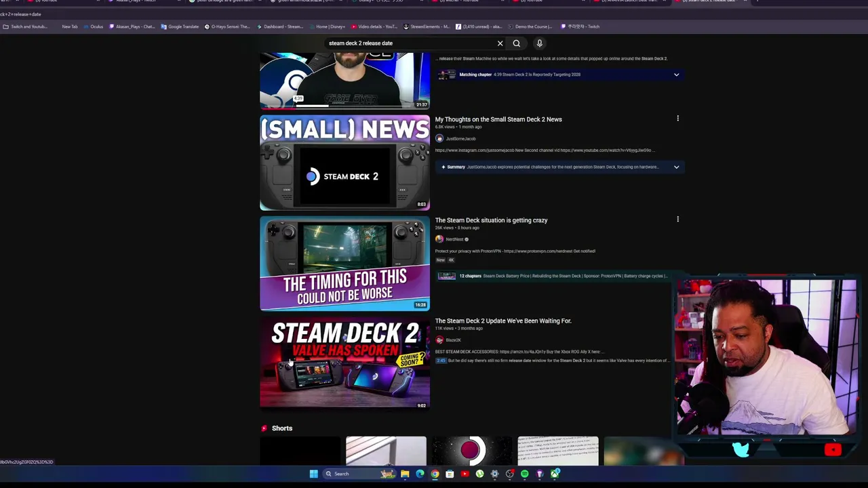Open the first result's thumbnail with the bearded man
Image resolution: width=868 pixels, height=488 pixels.
(344, 81)
